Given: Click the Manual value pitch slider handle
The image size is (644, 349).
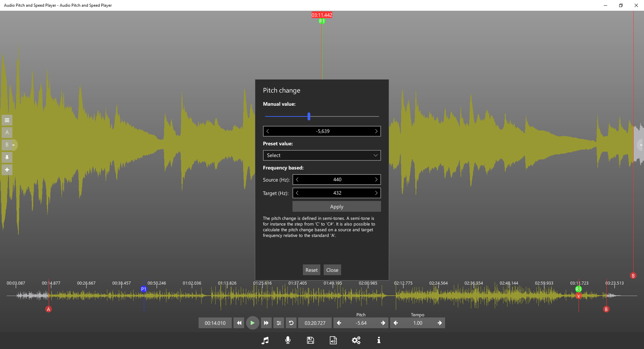Looking at the screenshot, I should pos(309,116).
